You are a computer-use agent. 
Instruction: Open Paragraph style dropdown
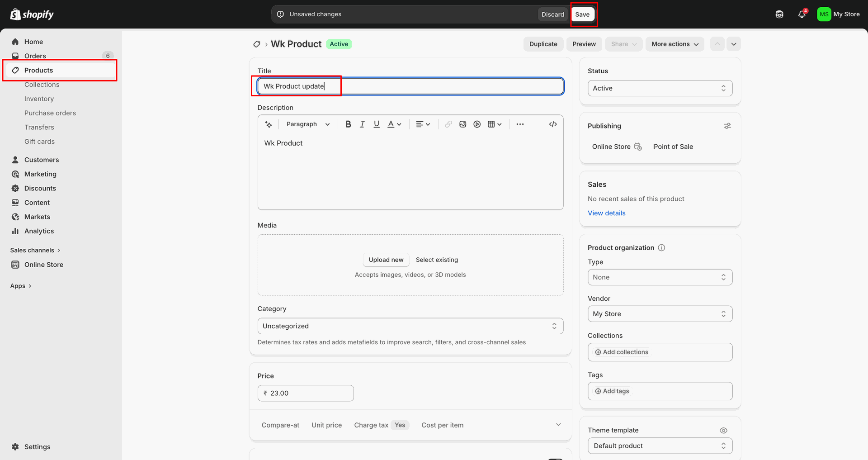click(x=308, y=124)
